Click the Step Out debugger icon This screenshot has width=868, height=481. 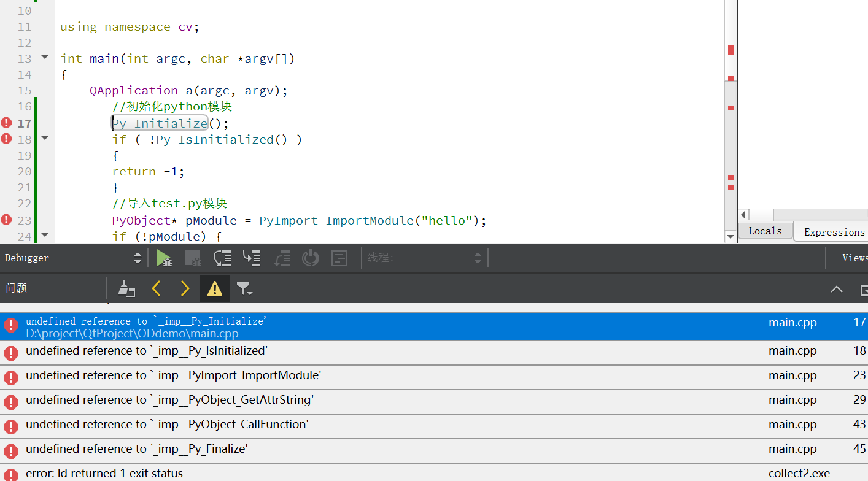tap(281, 258)
